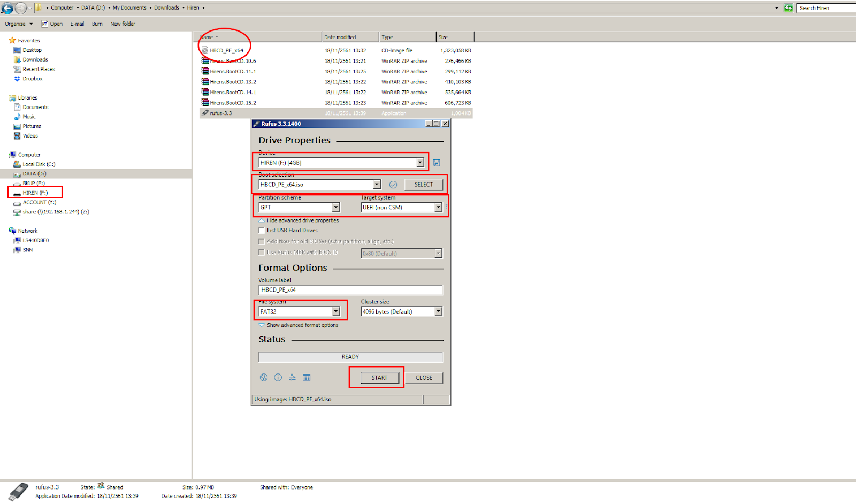Click the CLOSE button in Rufus
Screen dimensions: 856x504
[424, 378]
